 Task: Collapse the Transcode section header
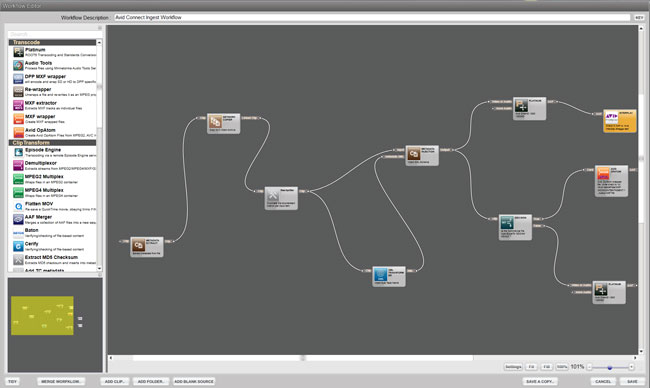[x=52, y=42]
